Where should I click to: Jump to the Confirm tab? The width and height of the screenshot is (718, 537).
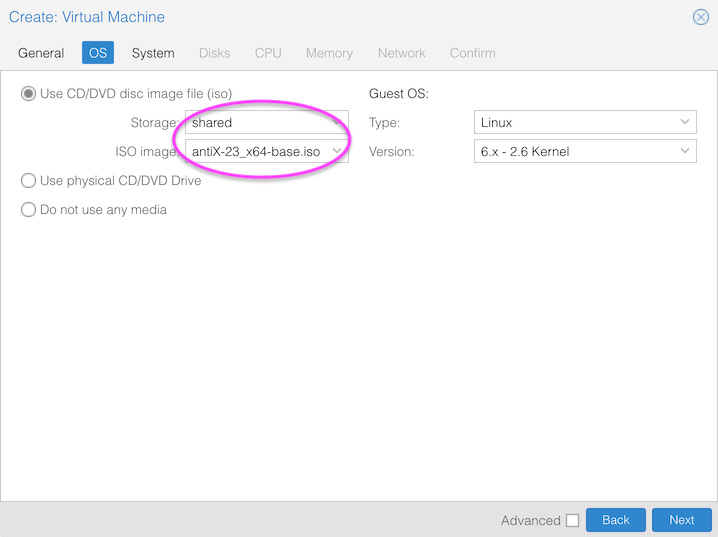472,53
